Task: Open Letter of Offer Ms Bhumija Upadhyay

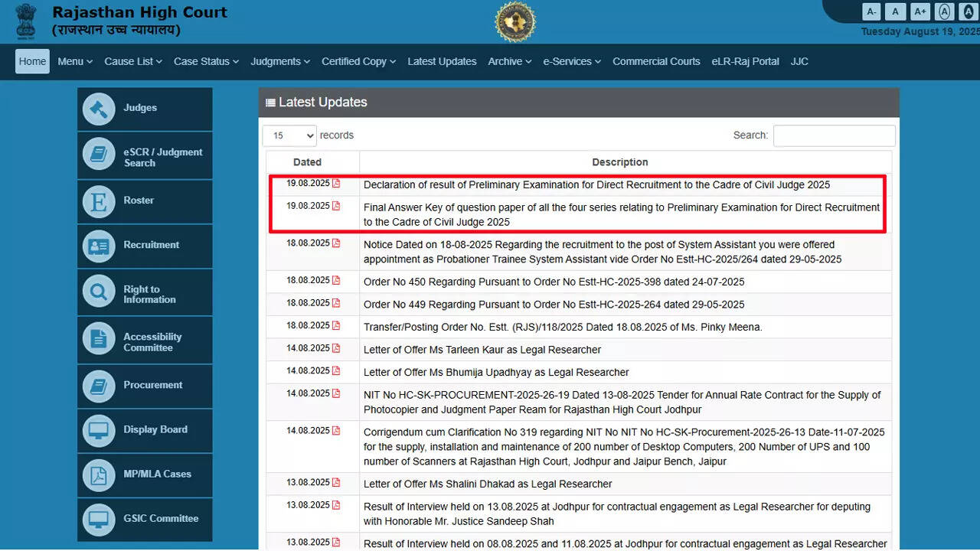Action: (496, 372)
